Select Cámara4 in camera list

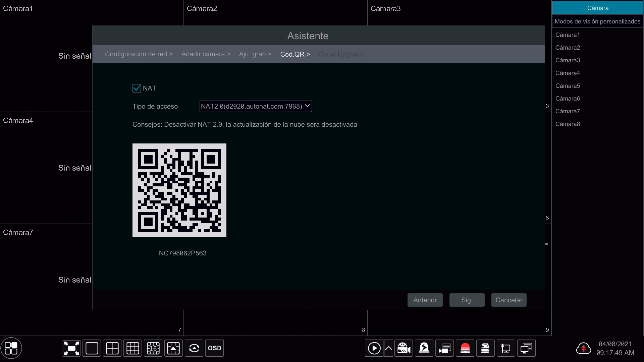(x=568, y=73)
